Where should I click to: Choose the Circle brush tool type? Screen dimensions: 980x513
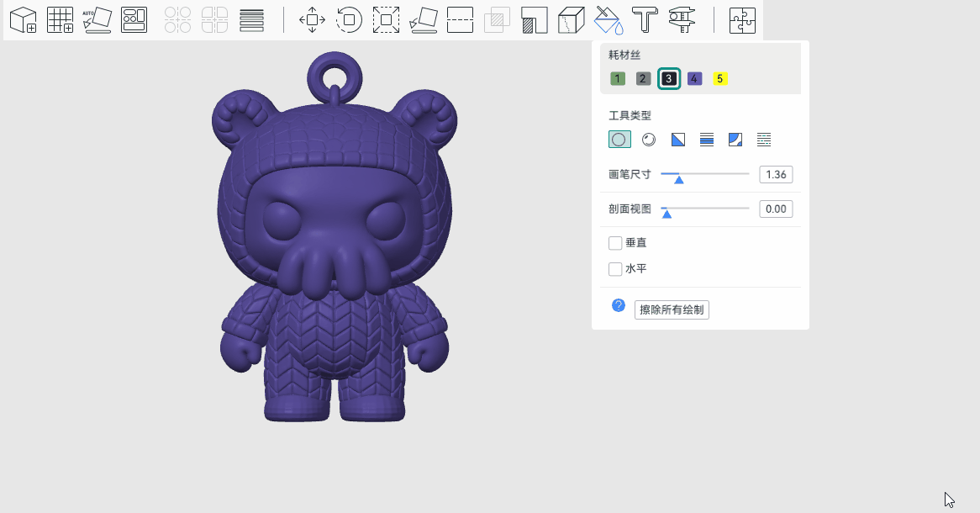(x=619, y=140)
